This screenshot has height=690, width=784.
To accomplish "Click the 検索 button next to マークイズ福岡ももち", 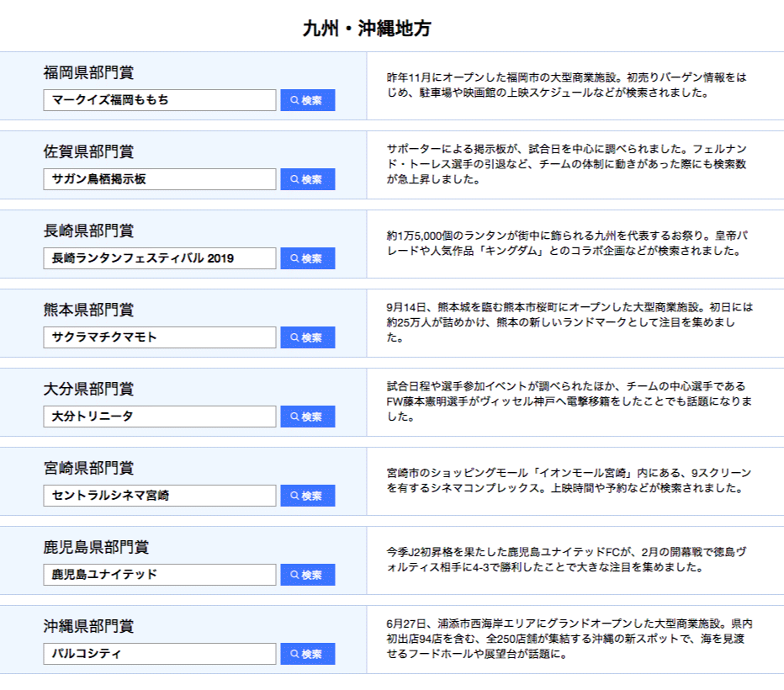I will click(x=307, y=100).
